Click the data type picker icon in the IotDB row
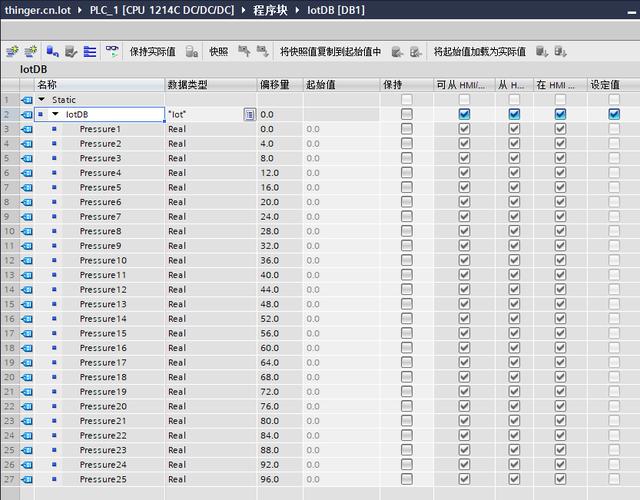Viewport: 640px width, 500px height. 249,115
